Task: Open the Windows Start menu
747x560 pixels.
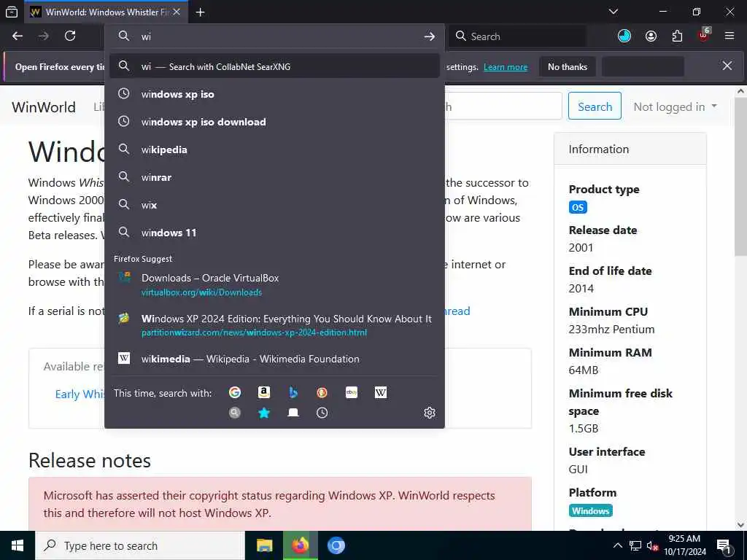Action: point(18,545)
